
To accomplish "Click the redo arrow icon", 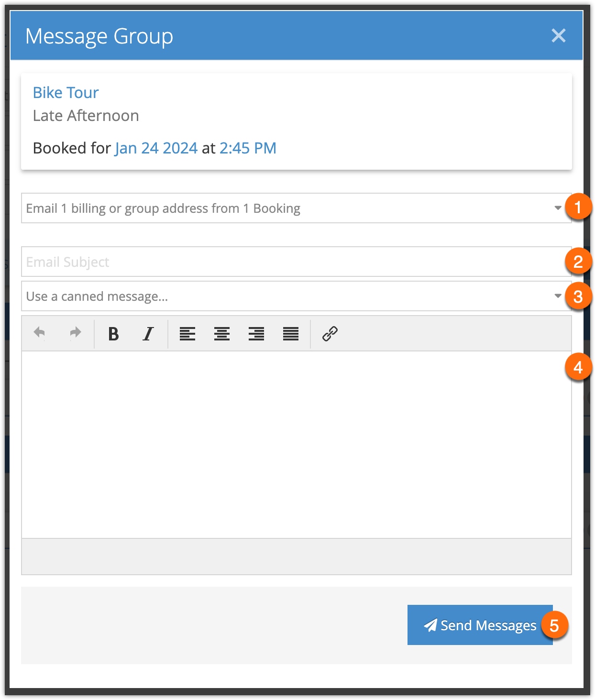I will [75, 333].
